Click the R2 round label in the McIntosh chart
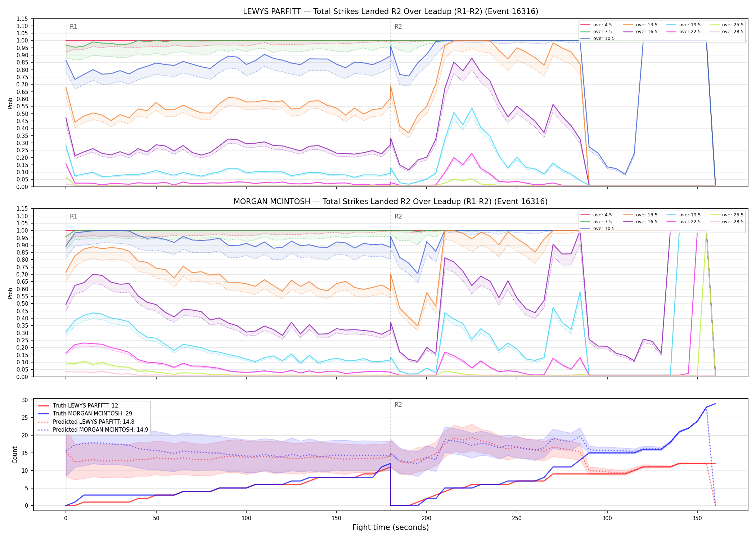 (x=398, y=216)
